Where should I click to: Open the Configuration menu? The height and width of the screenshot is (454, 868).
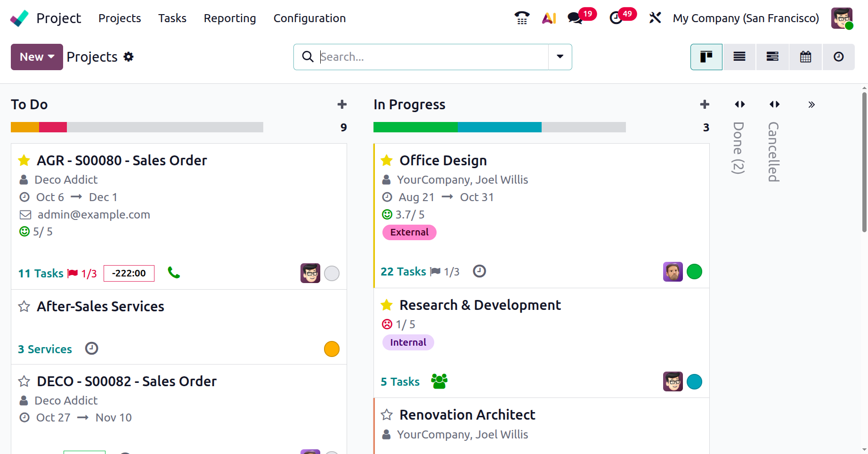(309, 18)
